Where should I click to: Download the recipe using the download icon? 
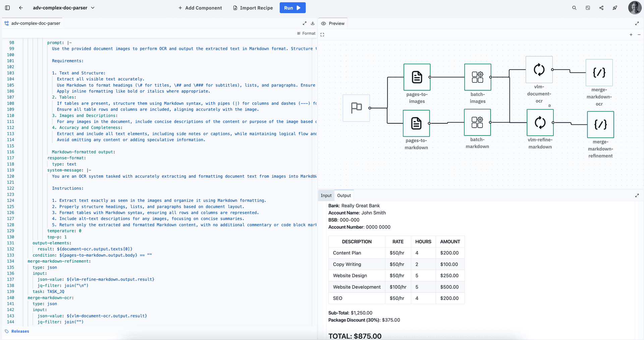tap(312, 23)
